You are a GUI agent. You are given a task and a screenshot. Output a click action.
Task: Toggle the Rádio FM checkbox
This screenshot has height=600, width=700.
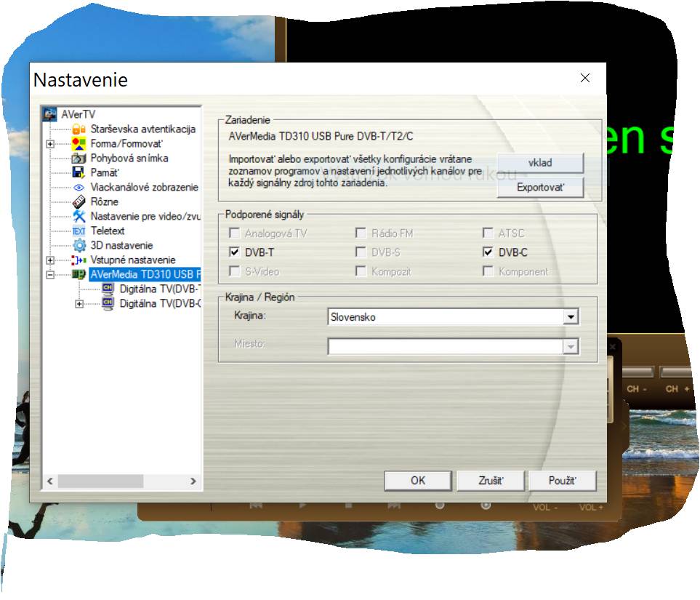[x=361, y=233]
